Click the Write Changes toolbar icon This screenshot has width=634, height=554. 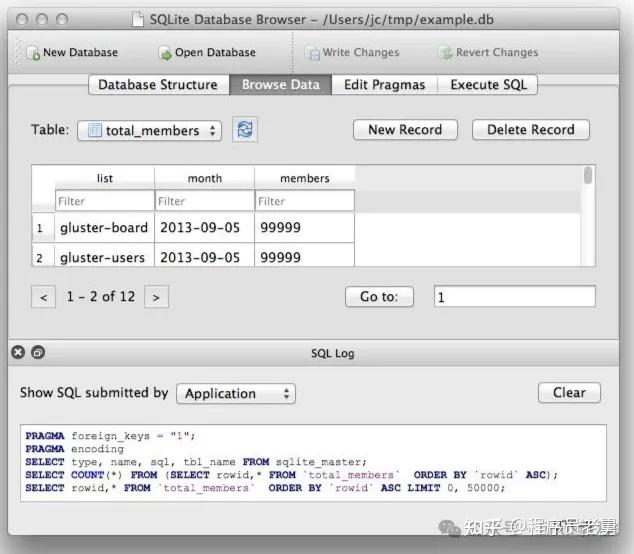click(x=312, y=53)
